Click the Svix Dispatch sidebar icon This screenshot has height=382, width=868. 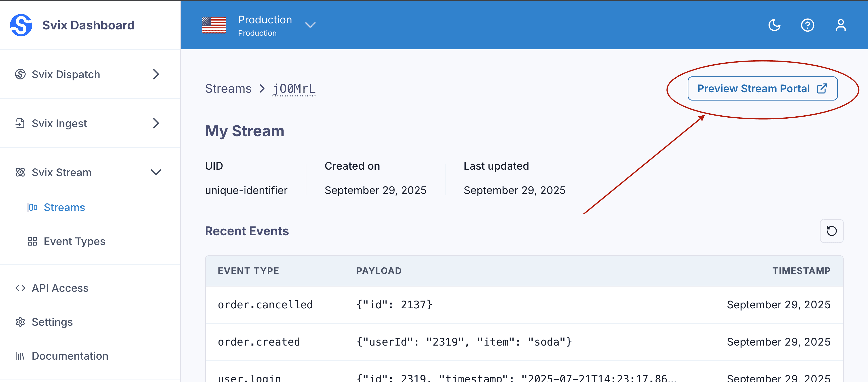[x=20, y=74]
